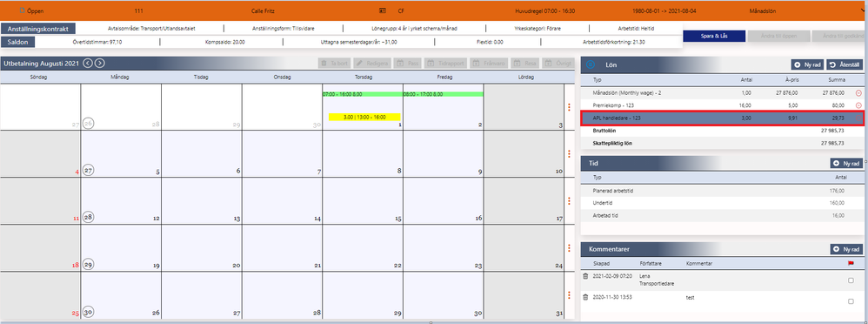This screenshot has height=324, width=868.
Task: Select the Anställningskontrakt tab
Action: [38, 29]
